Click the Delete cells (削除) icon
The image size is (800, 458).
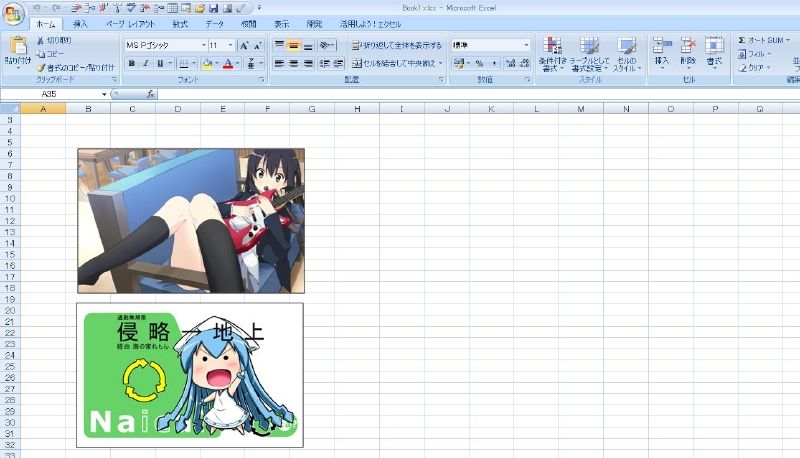pyautogui.click(x=688, y=45)
